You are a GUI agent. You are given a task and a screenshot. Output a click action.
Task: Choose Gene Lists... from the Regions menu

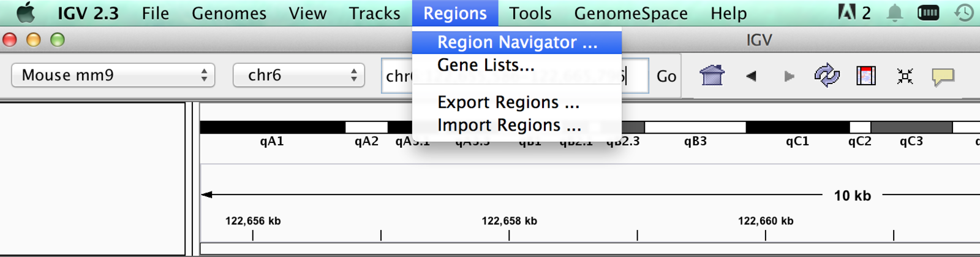[x=517, y=65]
